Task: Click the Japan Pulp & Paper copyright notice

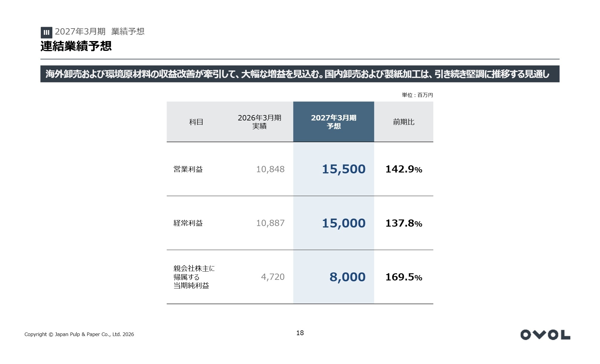Action: coord(79,335)
